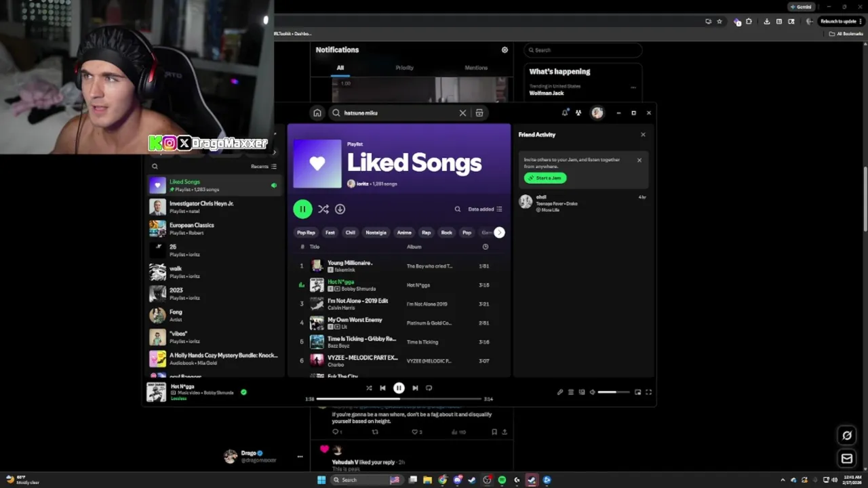This screenshot has height=488, width=868.
Task: Open Connect to a device icon
Action: (x=582, y=392)
